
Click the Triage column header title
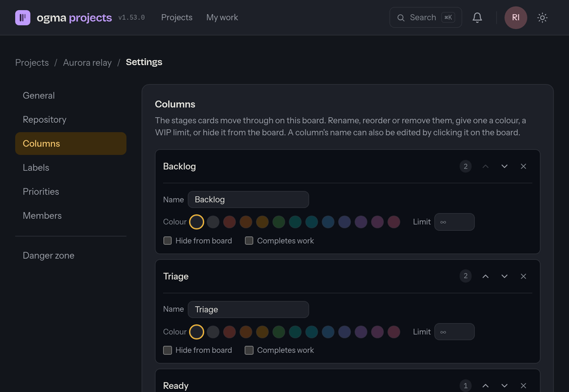(176, 276)
